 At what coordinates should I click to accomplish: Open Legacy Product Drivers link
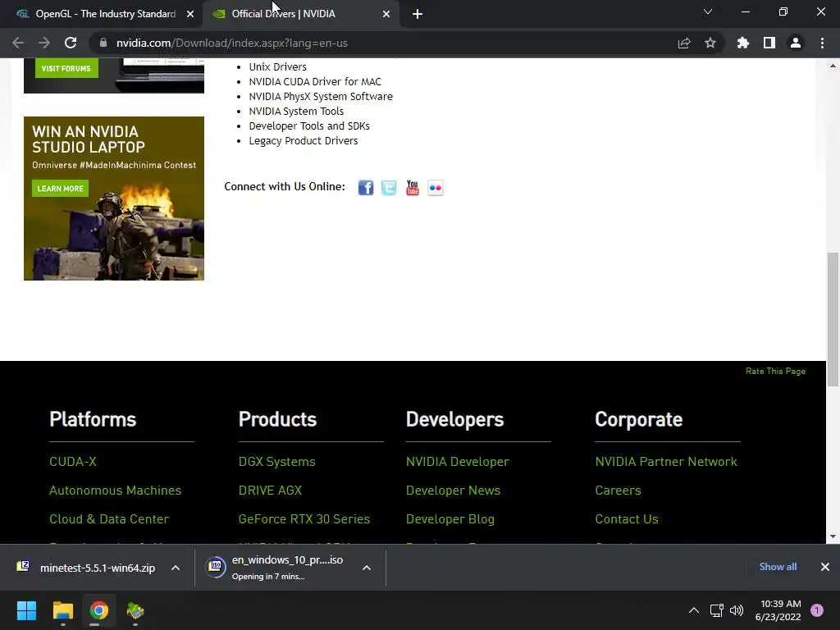304,140
